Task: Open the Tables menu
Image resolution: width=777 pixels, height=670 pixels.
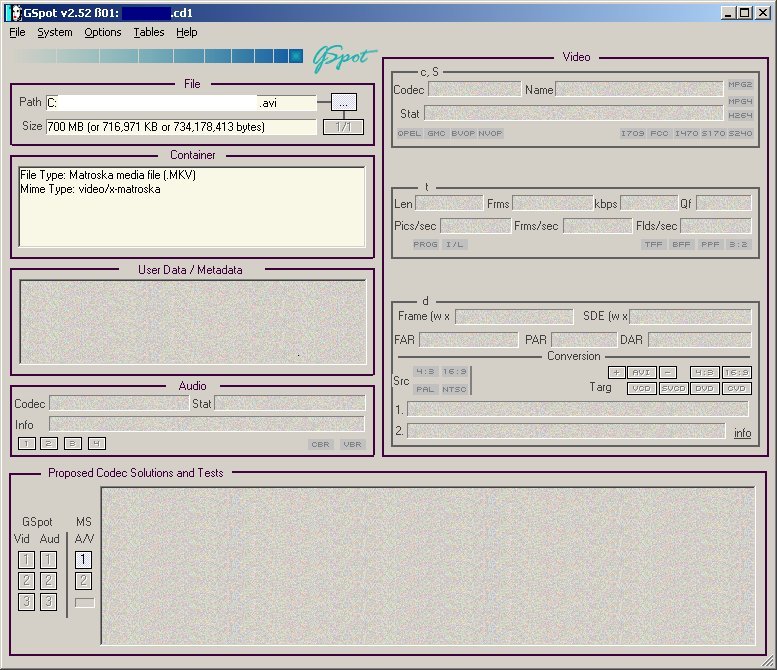Action: tap(149, 32)
